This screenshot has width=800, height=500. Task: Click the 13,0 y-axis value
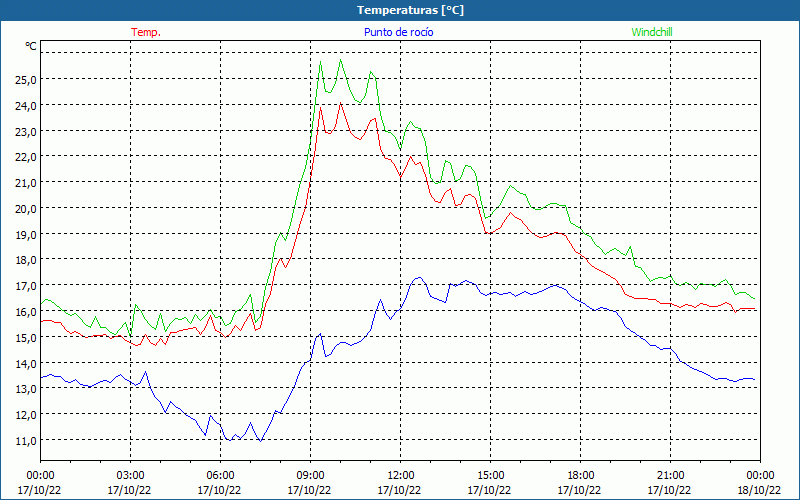click(x=26, y=389)
